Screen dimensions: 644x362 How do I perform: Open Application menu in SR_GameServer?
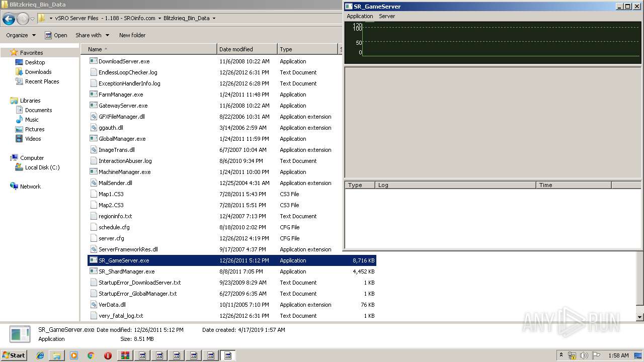pyautogui.click(x=360, y=16)
